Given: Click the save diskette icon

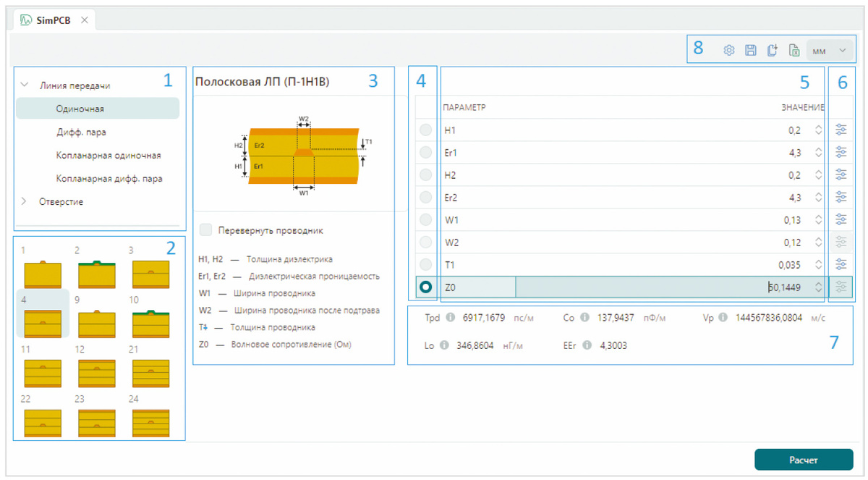Looking at the screenshot, I should coord(751,51).
